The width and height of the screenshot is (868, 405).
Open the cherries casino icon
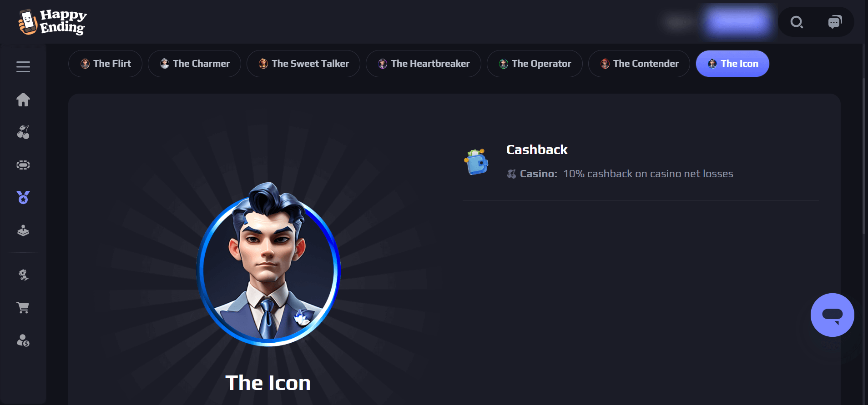coord(23,132)
